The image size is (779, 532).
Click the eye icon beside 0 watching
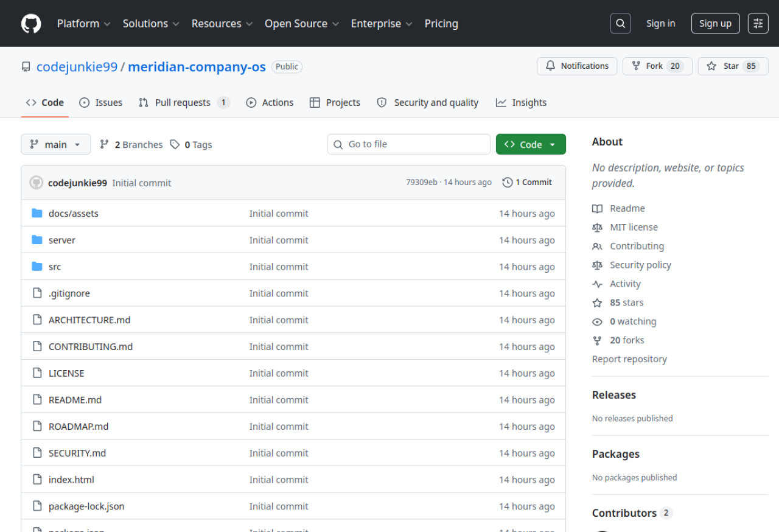point(598,321)
